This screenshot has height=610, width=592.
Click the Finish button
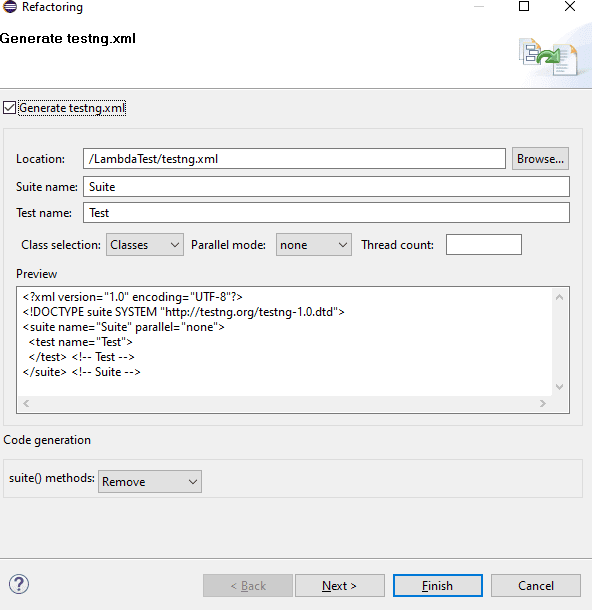[438, 585]
